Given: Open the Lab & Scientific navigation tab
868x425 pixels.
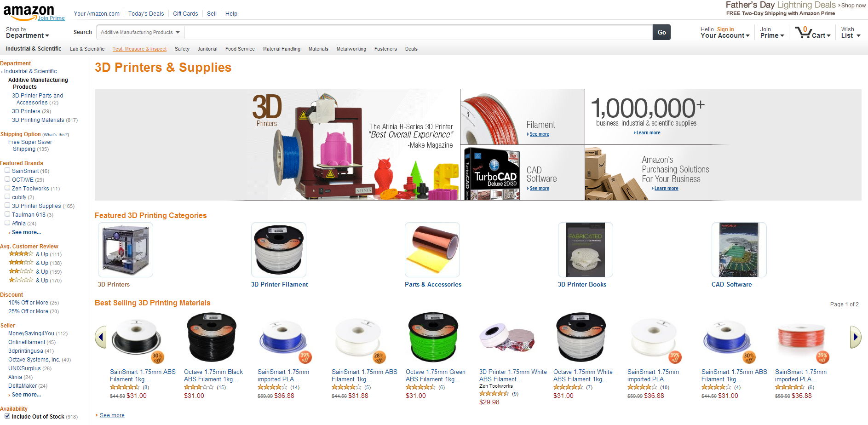Looking at the screenshot, I should (87, 49).
